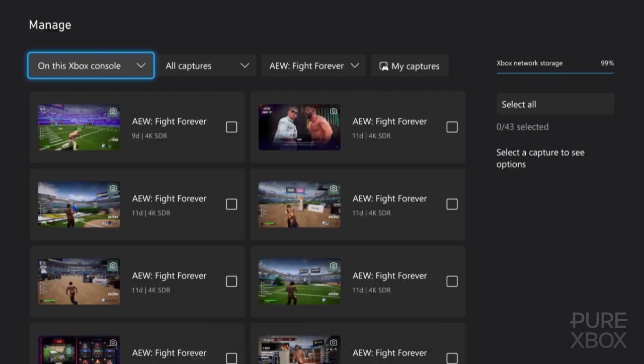Switch to the My captures view

[410, 65]
